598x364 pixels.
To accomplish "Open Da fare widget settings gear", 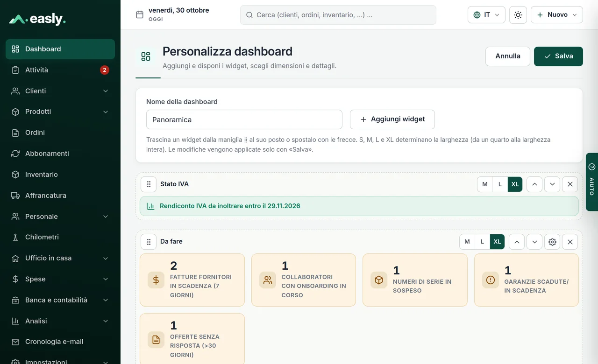I will (552, 242).
